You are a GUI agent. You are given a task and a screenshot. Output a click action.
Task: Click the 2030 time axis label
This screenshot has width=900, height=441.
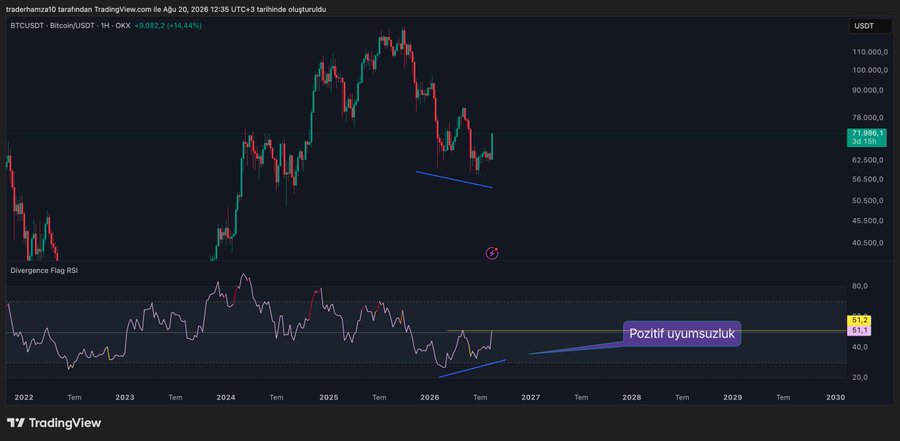tap(835, 397)
